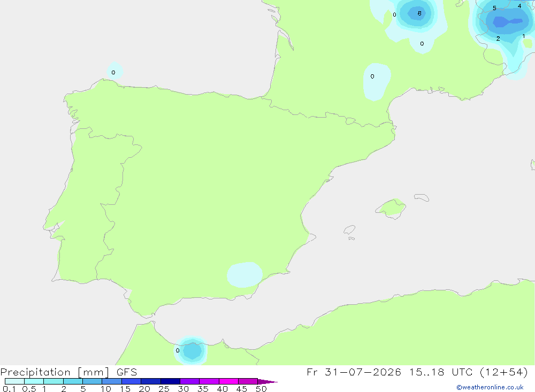
Task: Click the 0.1–0.5 mm palest cyan legend swatch
Action: 14,381
